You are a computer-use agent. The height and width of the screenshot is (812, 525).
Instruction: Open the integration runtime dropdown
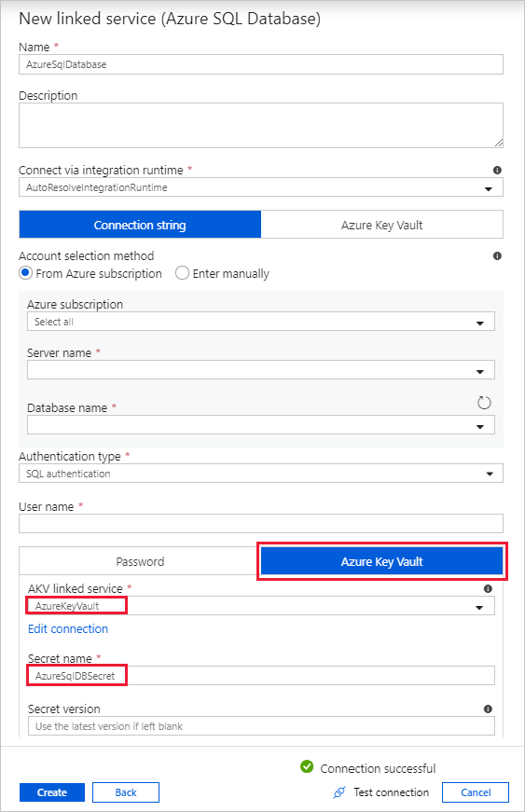pyautogui.click(x=261, y=187)
